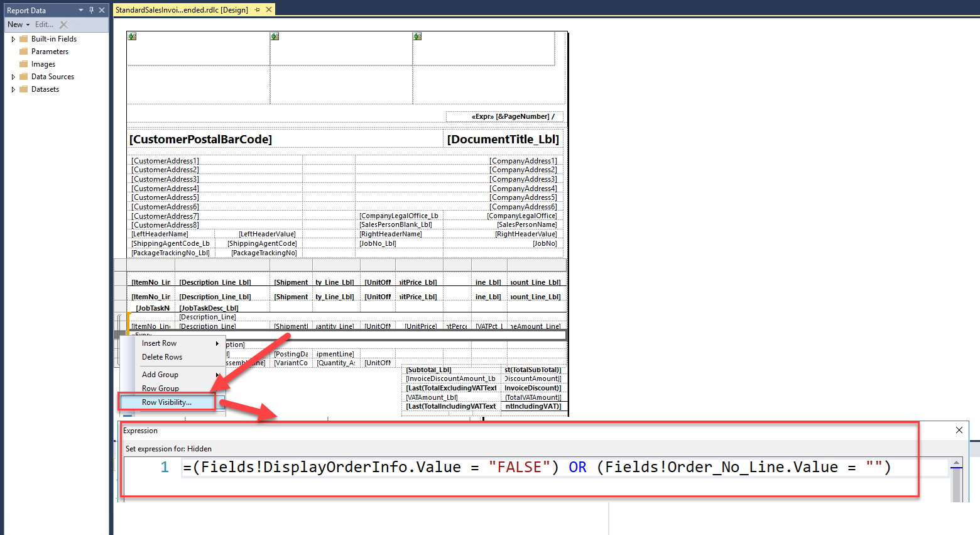
Task: Pin the Report Data panel with auto-hide icon
Action: tap(91, 10)
